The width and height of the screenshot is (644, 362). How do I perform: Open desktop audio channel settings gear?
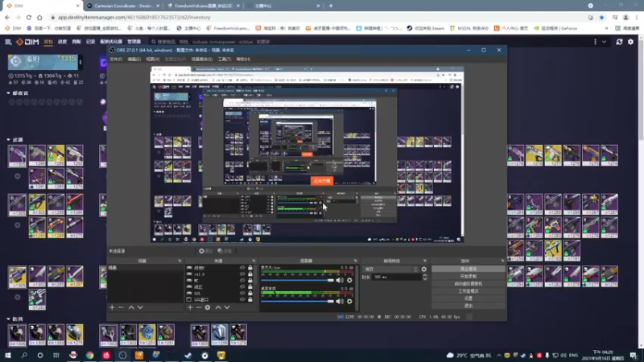pos(349,301)
